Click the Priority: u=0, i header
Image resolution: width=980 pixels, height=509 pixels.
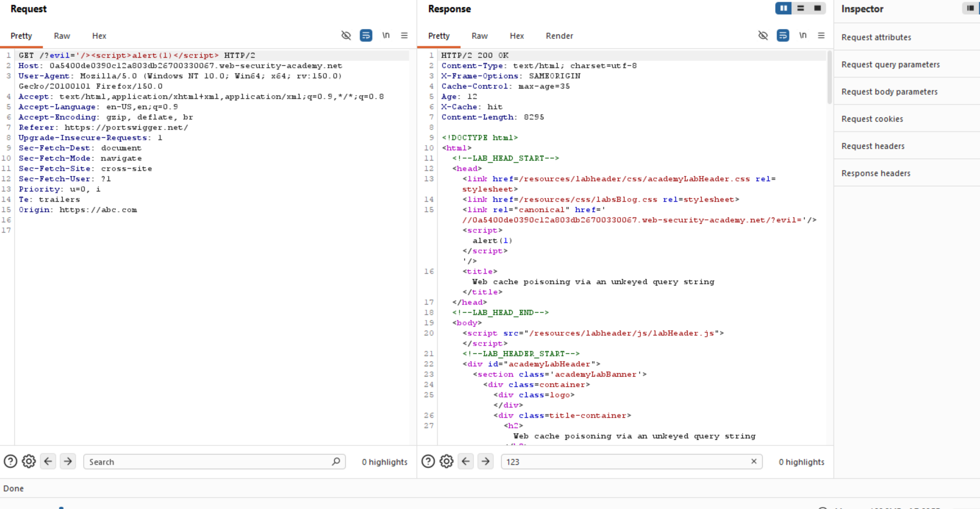pyautogui.click(x=59, y=189)
